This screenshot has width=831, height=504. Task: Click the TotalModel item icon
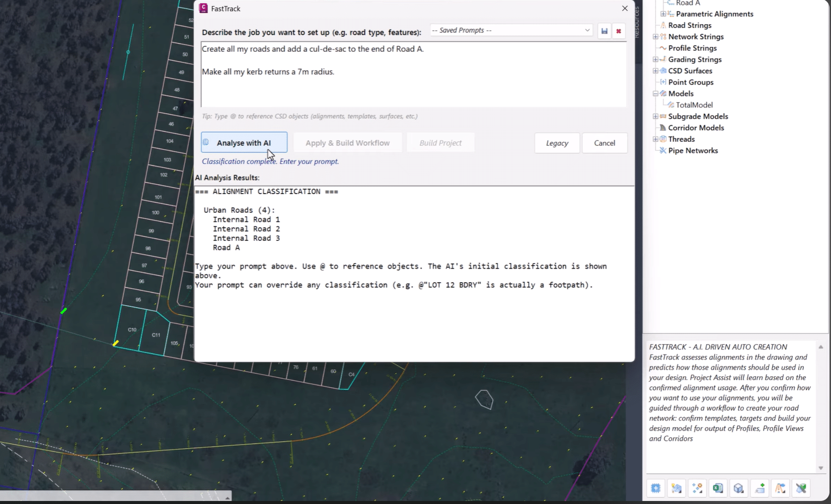tap(670, 105)
